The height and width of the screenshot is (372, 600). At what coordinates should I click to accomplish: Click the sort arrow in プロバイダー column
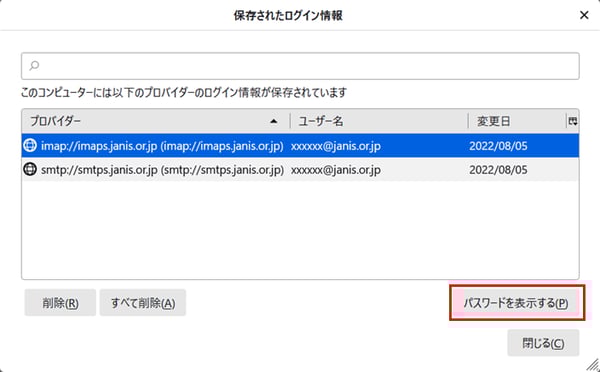pyautogui.click(x=274, y=121)
